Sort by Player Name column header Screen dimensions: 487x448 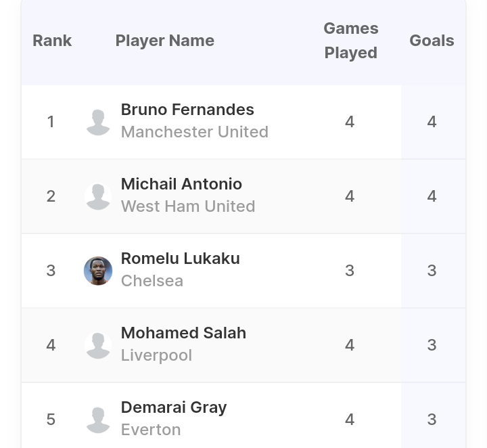[x=165, y=41]
